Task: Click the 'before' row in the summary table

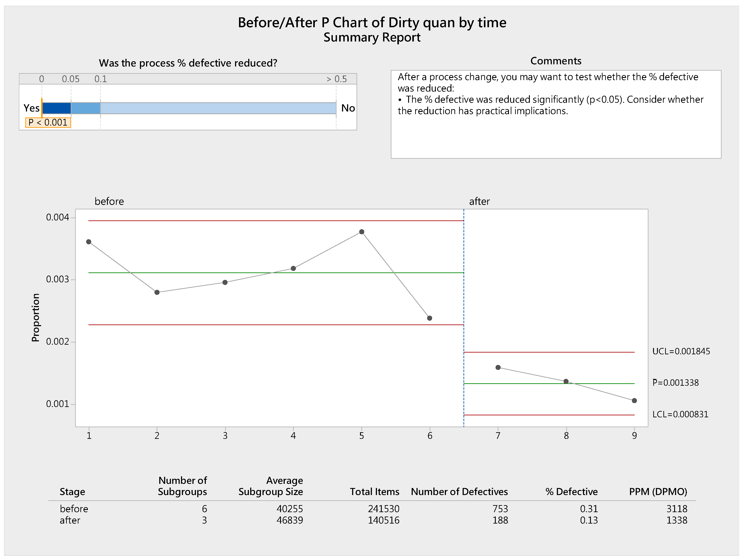Action: click(74, 509)
